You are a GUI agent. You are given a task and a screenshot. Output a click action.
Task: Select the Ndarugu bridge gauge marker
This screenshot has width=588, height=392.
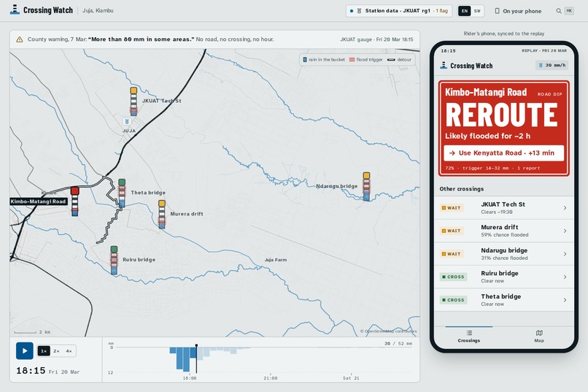point(366,186)
